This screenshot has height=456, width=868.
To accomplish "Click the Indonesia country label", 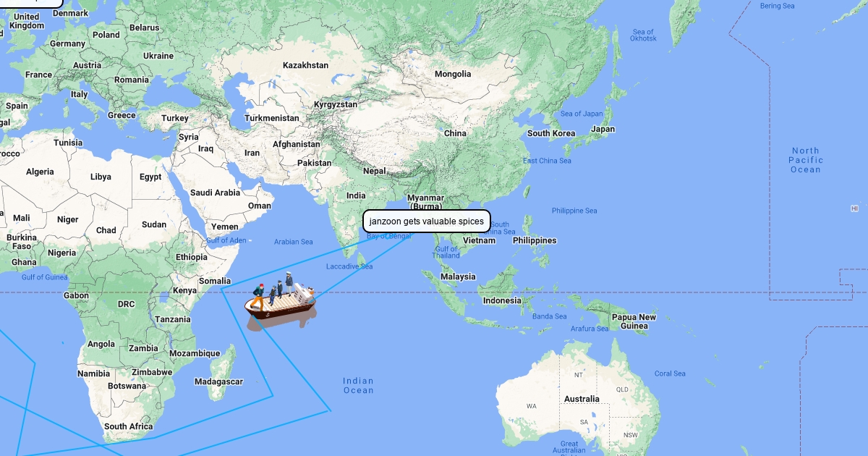I will 502,300.
